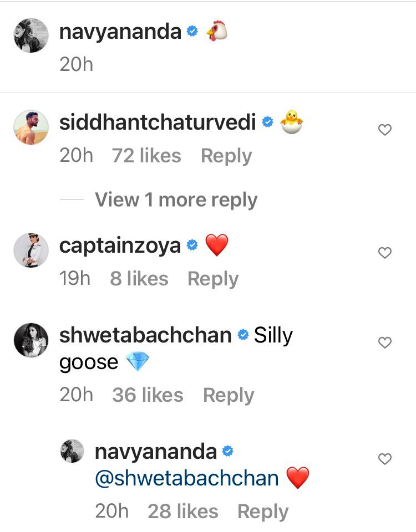
Task: Reply to siddhantchaturvedi's comment
Action: [226, 156]
